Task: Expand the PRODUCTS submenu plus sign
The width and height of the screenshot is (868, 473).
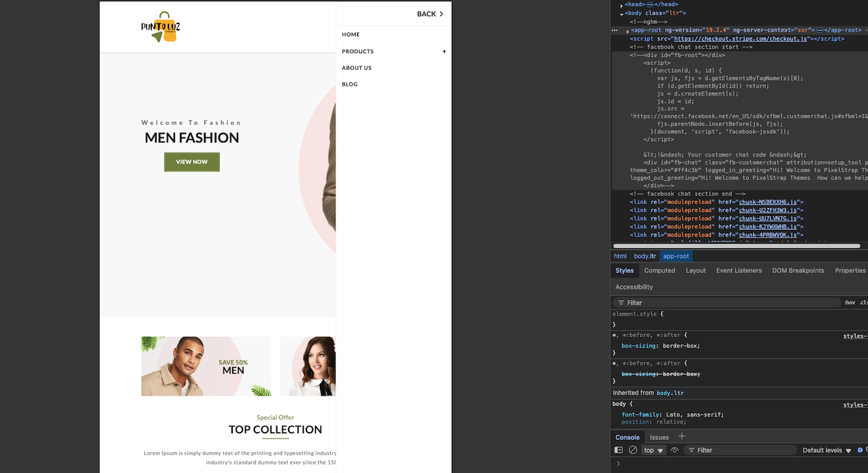Action: pos(444,51)
